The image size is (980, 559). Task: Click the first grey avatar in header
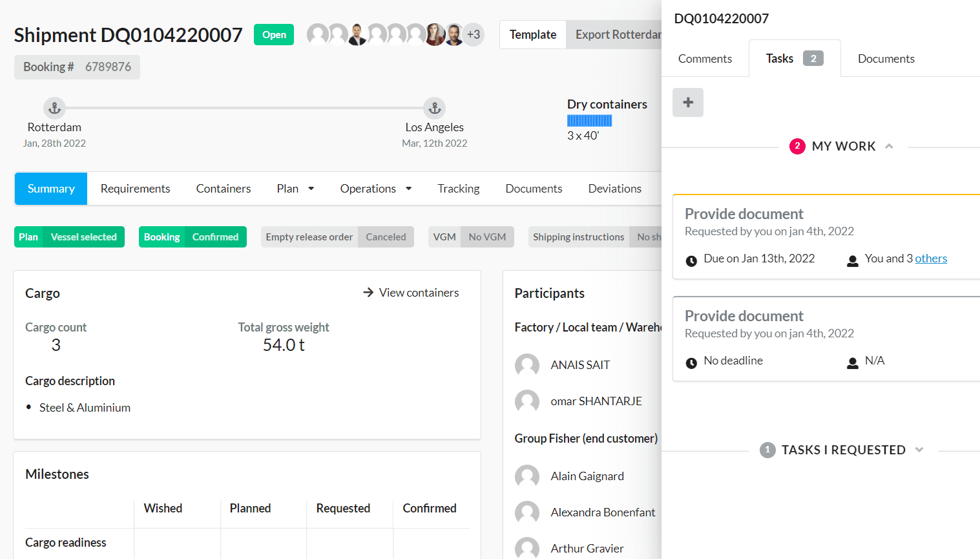point(318,34)
